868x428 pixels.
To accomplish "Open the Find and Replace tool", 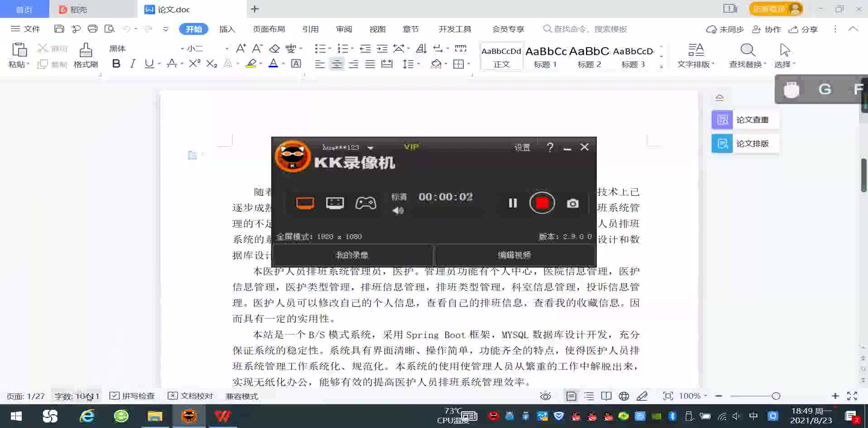I will [x=747, y=55].
